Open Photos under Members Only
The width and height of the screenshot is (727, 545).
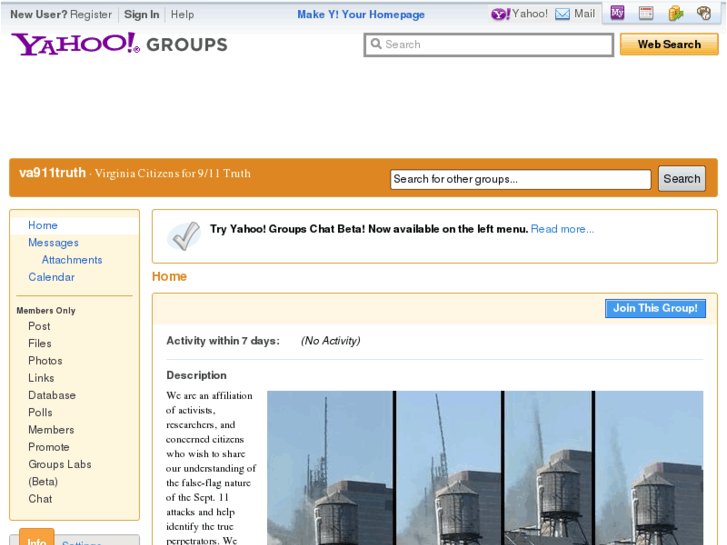click(x=45, y=360)
